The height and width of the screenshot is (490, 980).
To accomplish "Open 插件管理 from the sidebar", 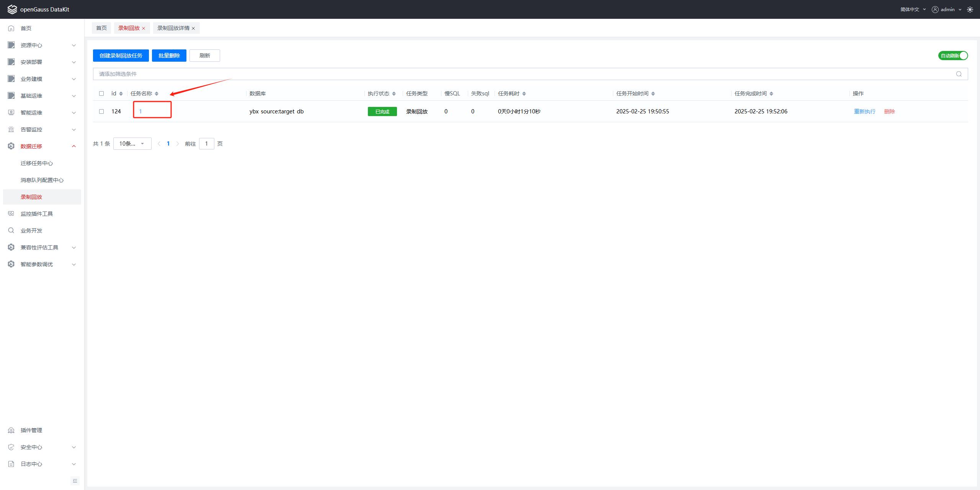I will tap(31, 430).
